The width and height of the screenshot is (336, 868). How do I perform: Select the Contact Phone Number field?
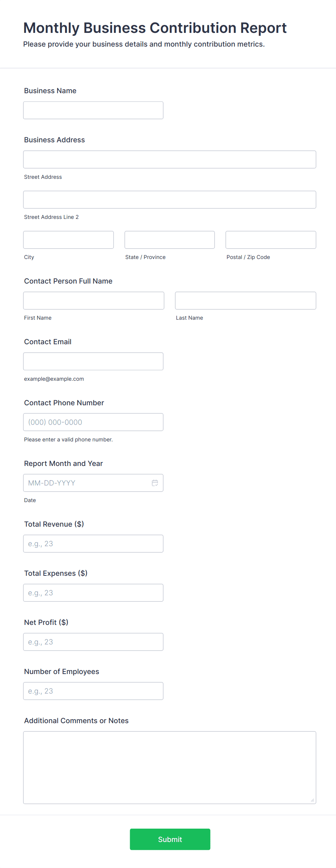click(93, 422)
